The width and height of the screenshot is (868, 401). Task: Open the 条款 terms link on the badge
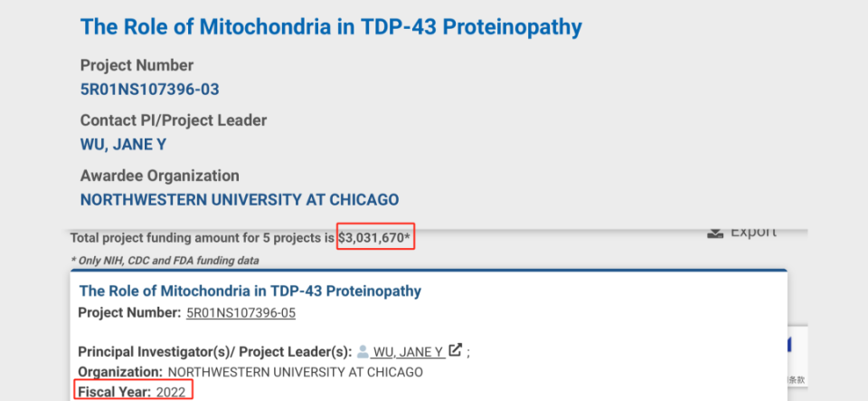(797, 380)
